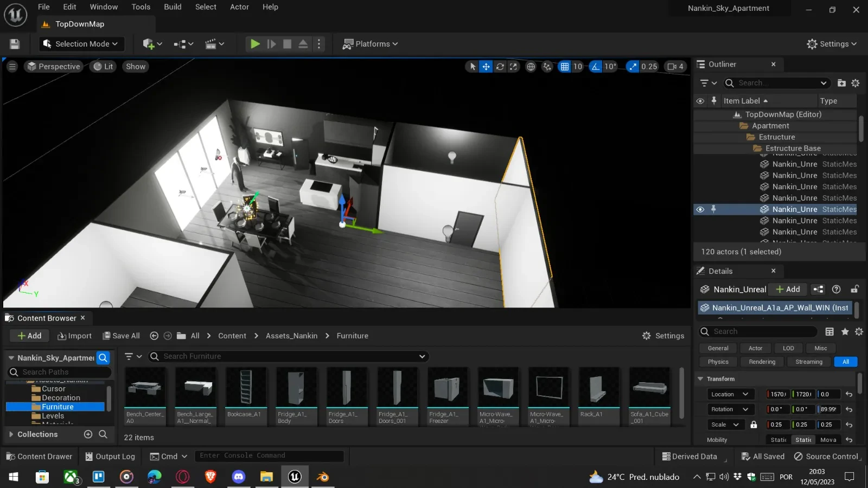Open the viewport hamburger options menu
Image resolution: width=868 pixels, height=488 pixels.
click(12, 67)
